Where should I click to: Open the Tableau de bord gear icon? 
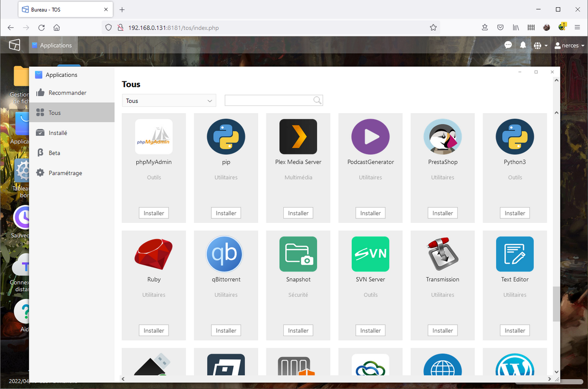click(x=22, y=171)
